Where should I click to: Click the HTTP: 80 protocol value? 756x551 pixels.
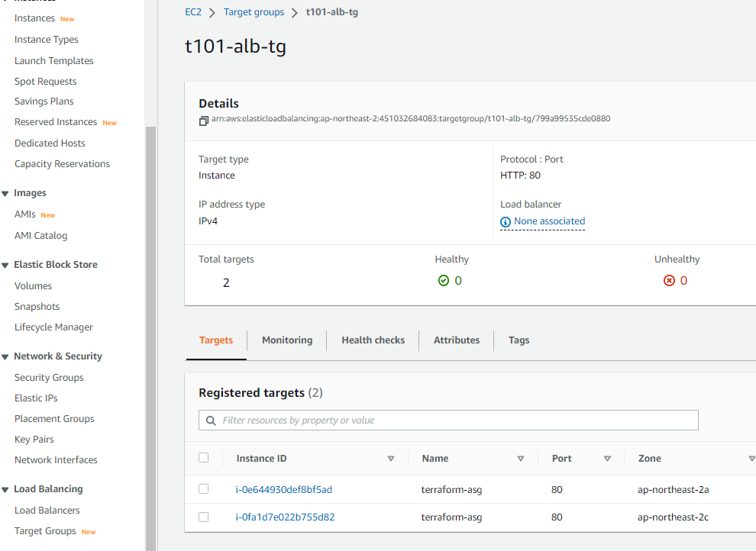tap(520, 176)
